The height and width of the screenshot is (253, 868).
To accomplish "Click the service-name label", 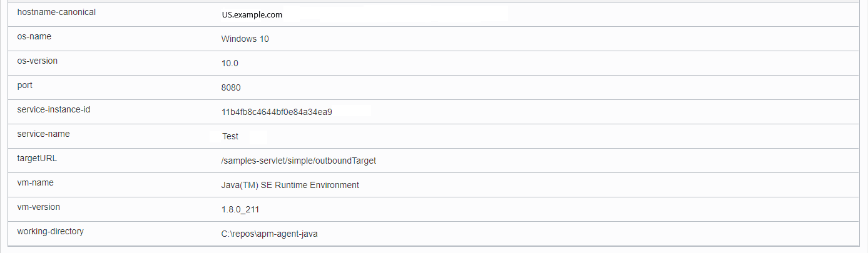I will [x=43, y=134].
